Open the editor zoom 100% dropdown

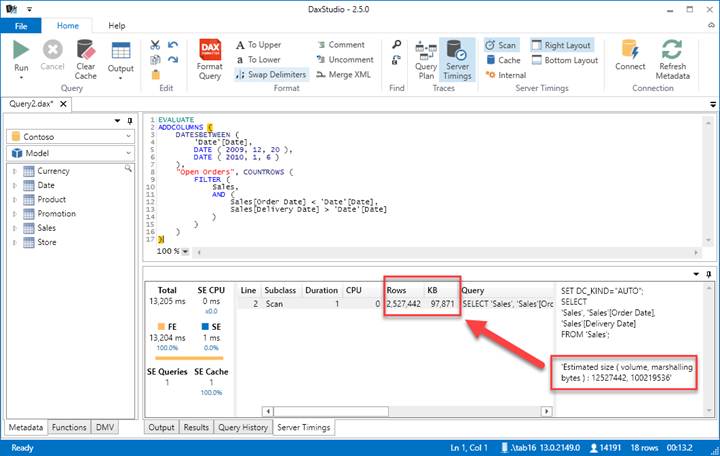(x=185, y=252)
